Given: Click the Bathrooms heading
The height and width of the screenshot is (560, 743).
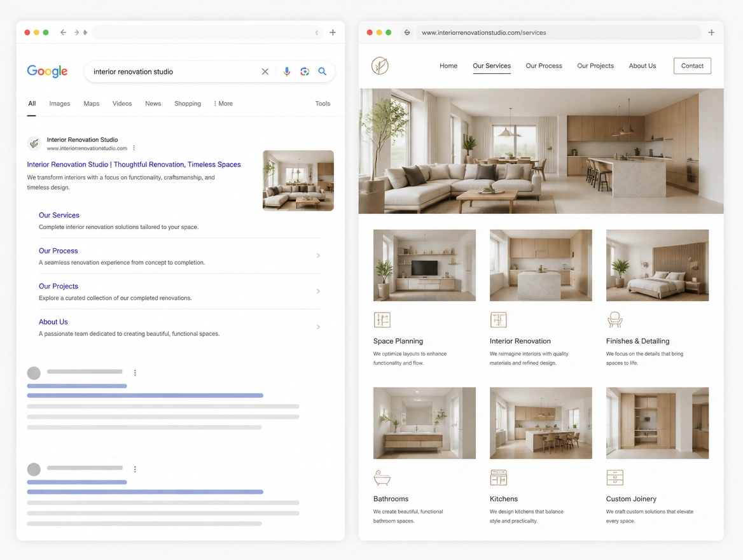Looking at the screenshot, I should (x=391, y=499).
